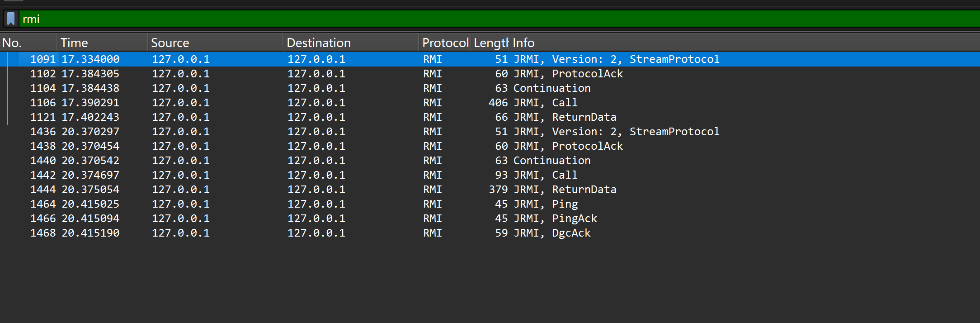Click the Info column header

[723, 43]
